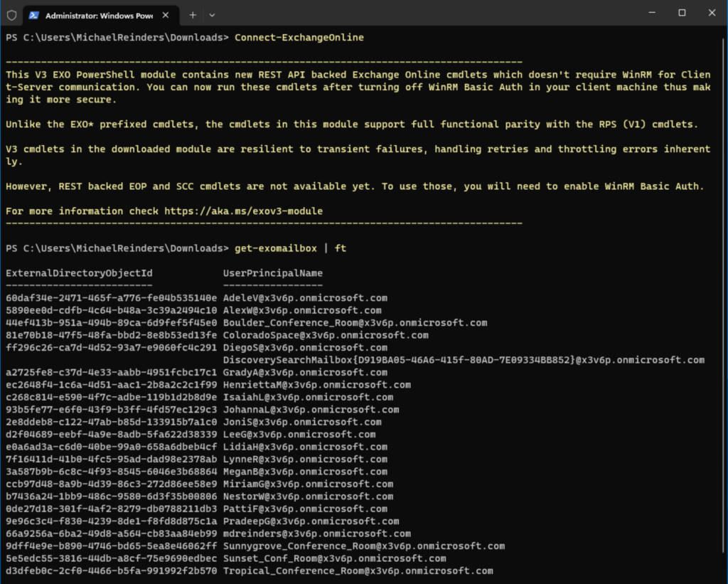Image resolution: width=728 pixels, height=584 pixels.
Task: Click the DiscoverySearchMailbox entry
Action: [464, 360]
